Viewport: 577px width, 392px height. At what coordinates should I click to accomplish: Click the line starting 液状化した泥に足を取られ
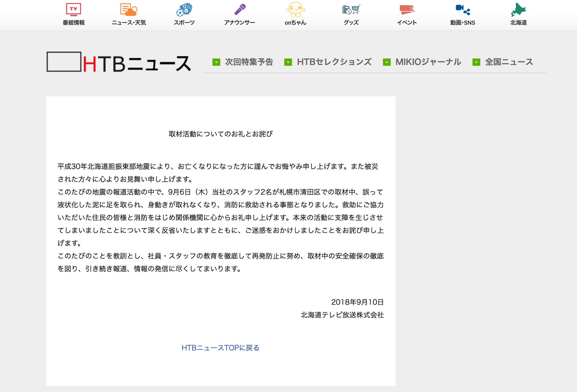tap(221, 204)
